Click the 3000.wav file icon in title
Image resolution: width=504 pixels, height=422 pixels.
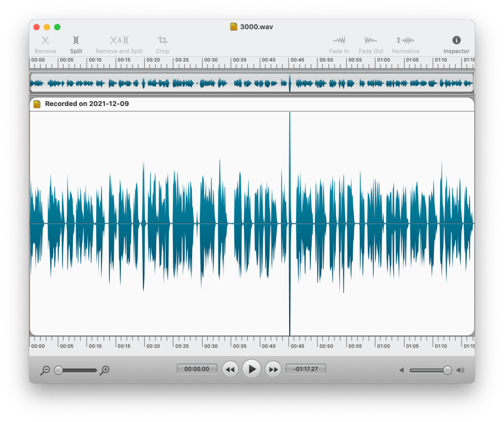[x=234, y=27]
